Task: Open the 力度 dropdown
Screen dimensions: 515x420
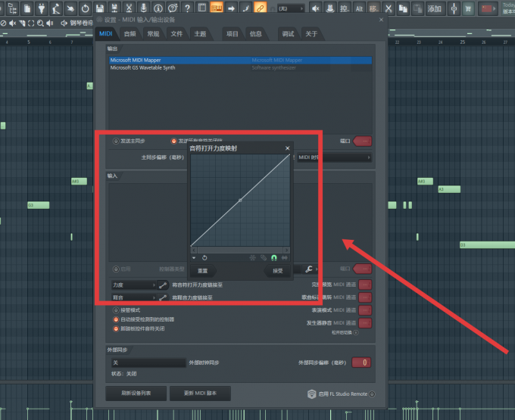Action: tap(134, 285)
